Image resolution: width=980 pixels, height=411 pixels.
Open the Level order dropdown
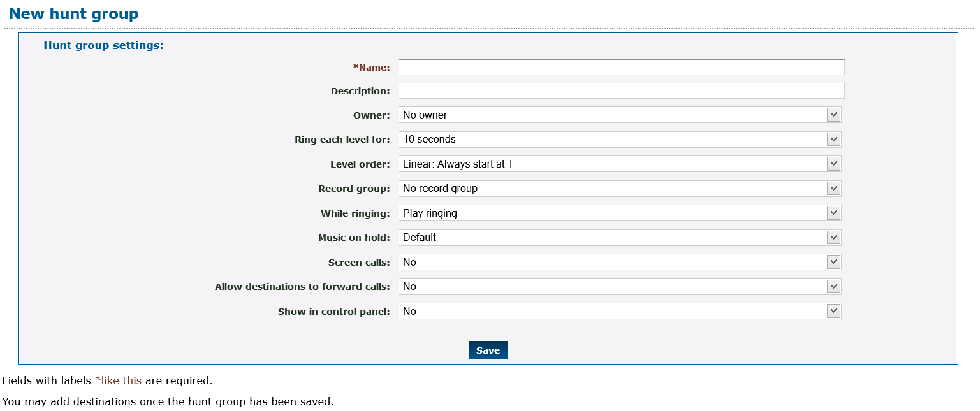619,164
